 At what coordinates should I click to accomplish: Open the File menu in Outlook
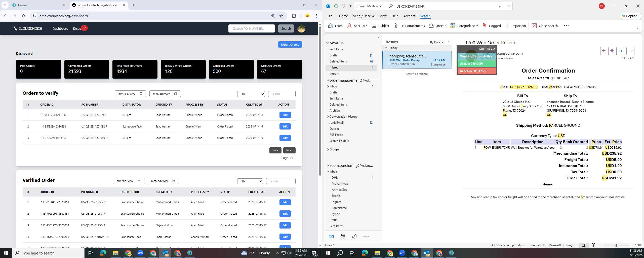coord(330,16)
